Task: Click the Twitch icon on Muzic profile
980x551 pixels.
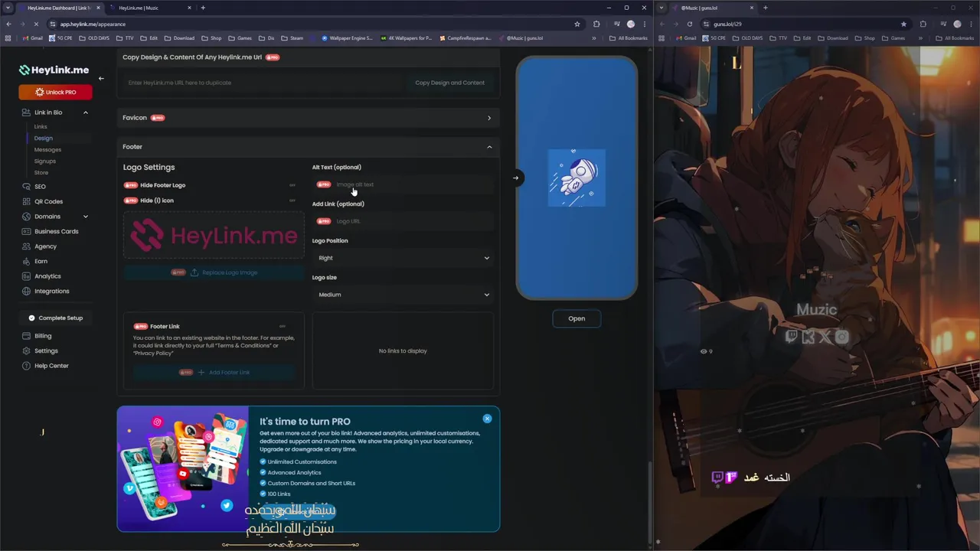Action: tap(792, 337)
